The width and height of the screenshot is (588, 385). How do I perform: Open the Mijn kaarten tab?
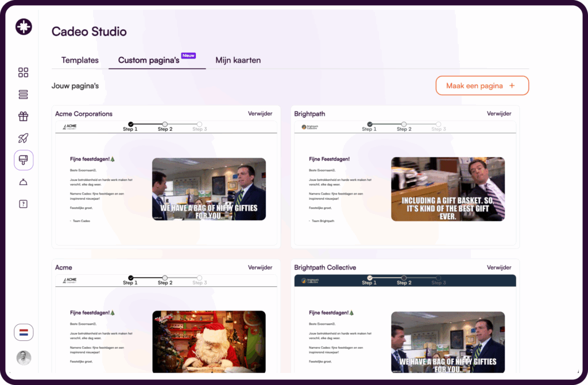(x=238, y=60)
